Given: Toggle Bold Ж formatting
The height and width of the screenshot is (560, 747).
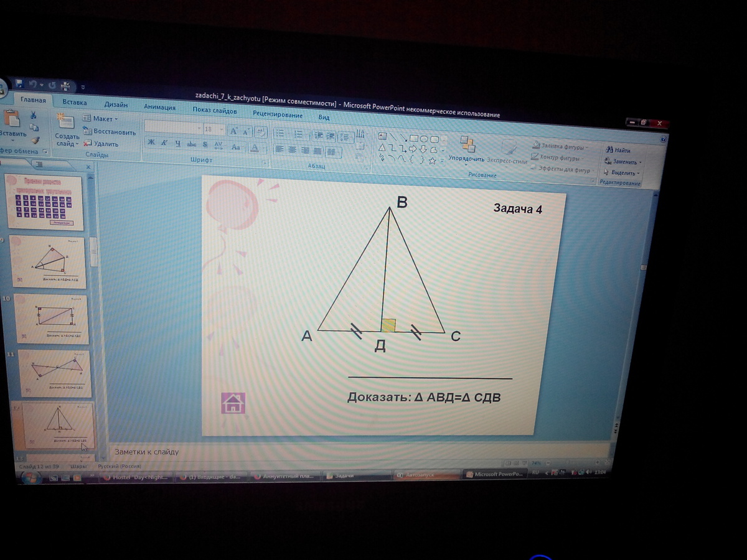Looking at the screenshot, I should click(151, 142).
